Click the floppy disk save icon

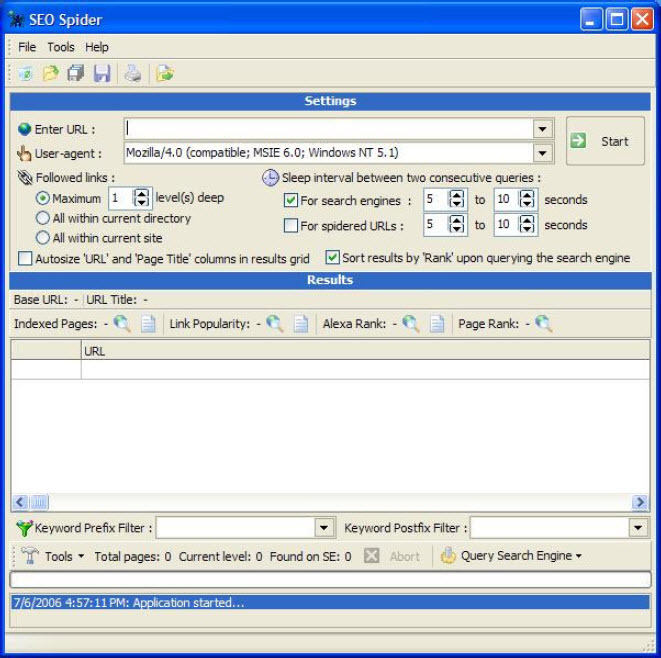(102, 74)
